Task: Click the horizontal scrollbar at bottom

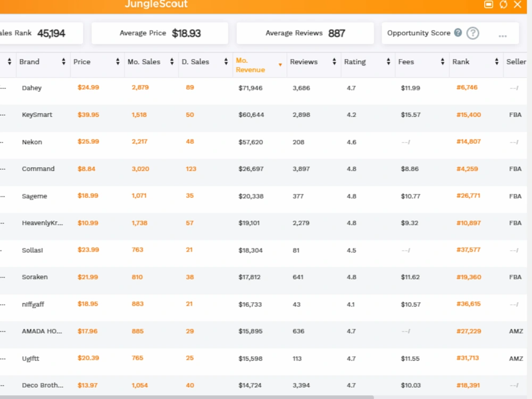Action: click(x=187, y=397)
